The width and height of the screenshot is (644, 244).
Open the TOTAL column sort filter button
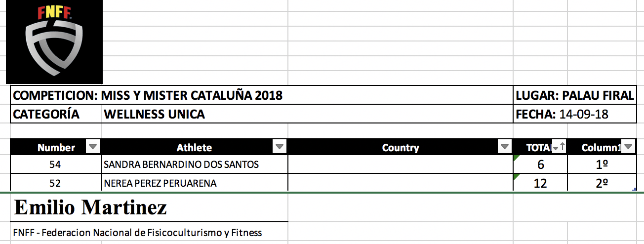coord(559,147)
